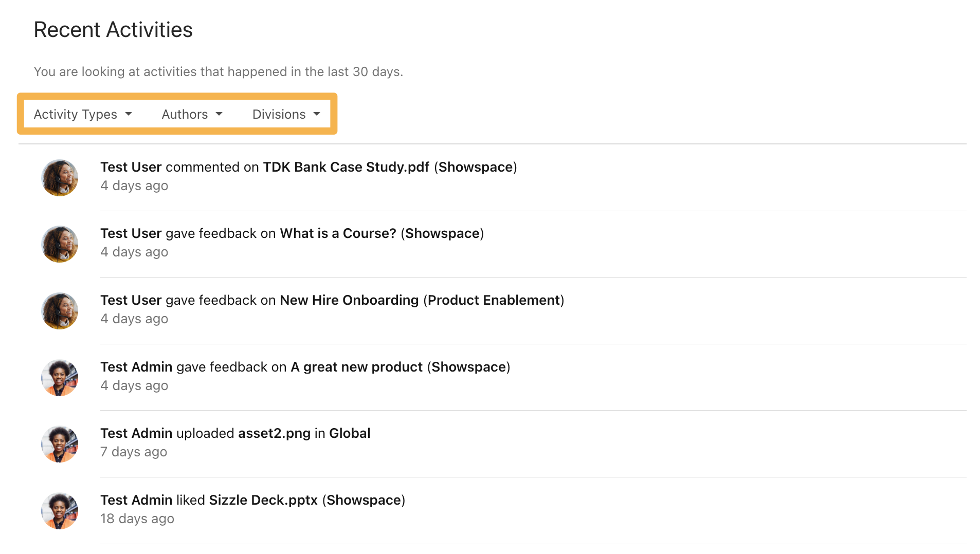
Task: Open the Sizzle Deck.pptx link
Action: 263,500
